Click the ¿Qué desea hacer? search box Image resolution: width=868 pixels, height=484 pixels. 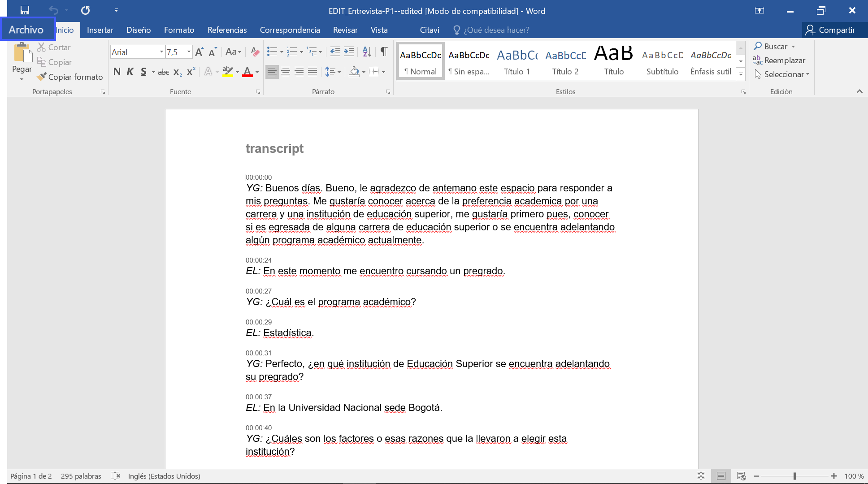[x=491, y=30]
